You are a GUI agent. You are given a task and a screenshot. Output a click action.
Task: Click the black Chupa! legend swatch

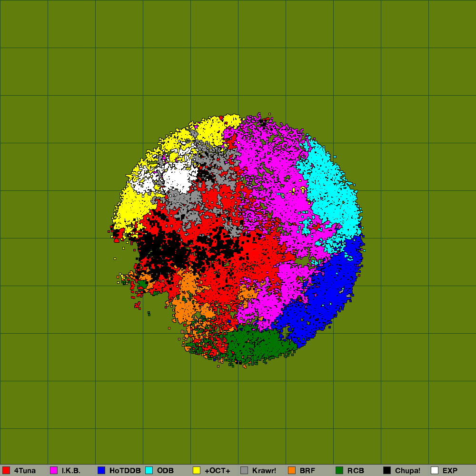(387, 470)
